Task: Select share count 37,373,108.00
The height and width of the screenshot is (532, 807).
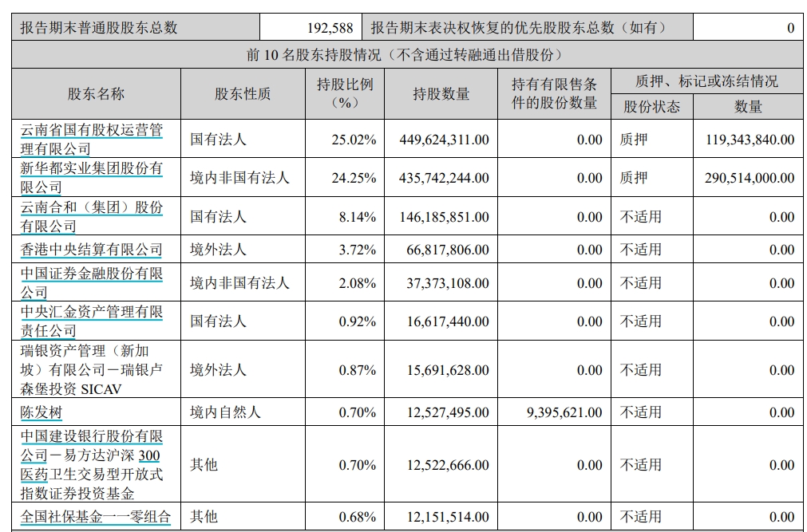Action: click(448, 283)
